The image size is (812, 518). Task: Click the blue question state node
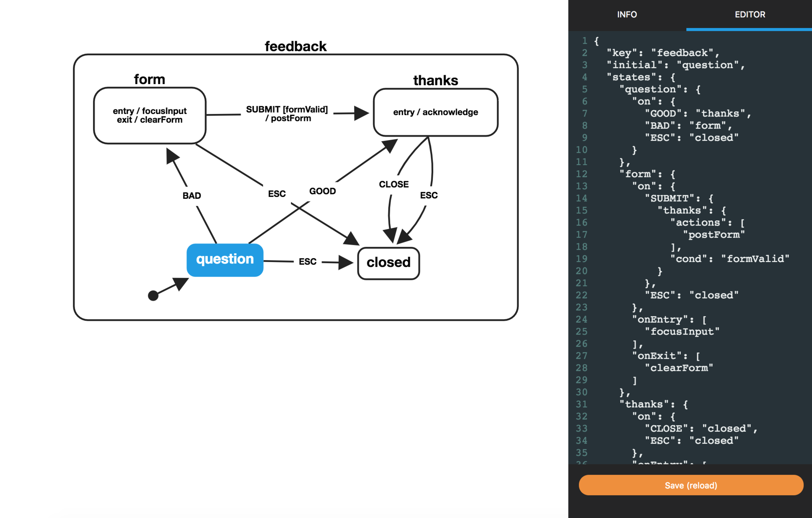(x=225, y=260)
